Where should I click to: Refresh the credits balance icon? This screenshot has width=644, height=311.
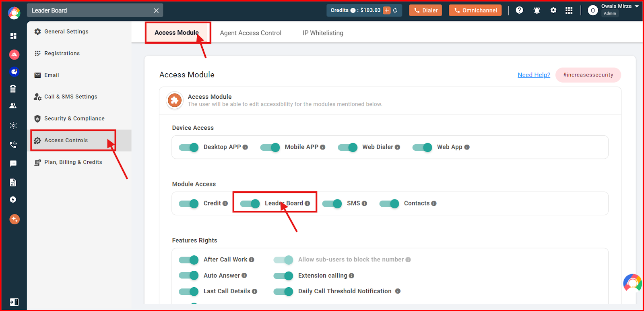click(395, 10)
